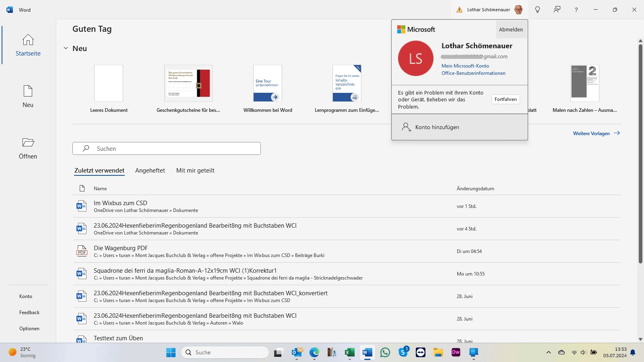Open Microsoft Edge from taskbar
Screen dimensions: 644x362
[314, 352]
